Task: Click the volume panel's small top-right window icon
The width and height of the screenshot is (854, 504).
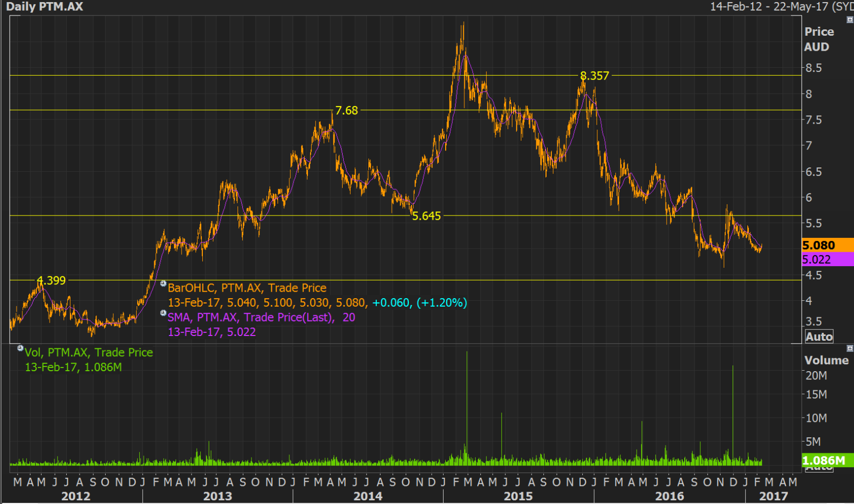Action: click(x=850, y=348)
